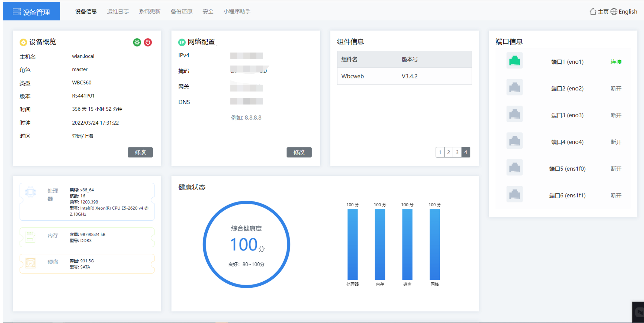The width and height of the screenshot is (644, 323).
Task: Go to page 1 of component list
Action: tap(440, 152)
